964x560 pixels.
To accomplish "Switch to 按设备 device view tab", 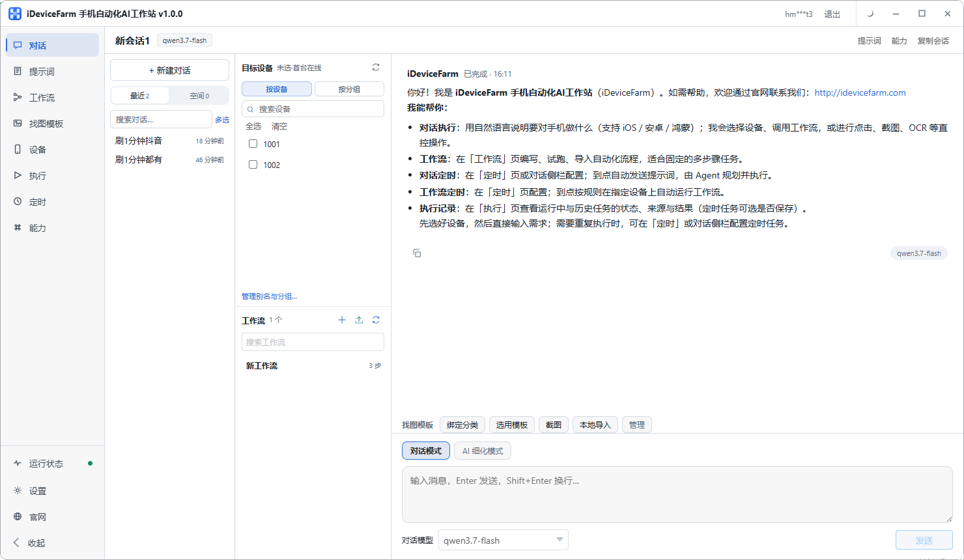I will (x=277, y=89).
